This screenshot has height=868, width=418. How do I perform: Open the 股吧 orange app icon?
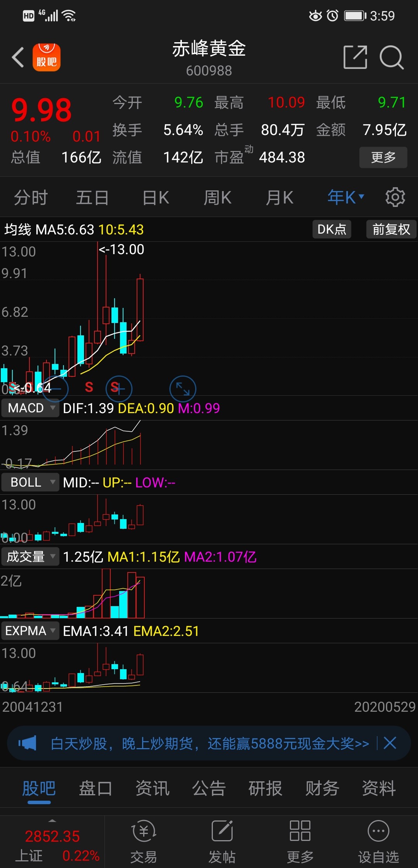[x=46, y=57]
